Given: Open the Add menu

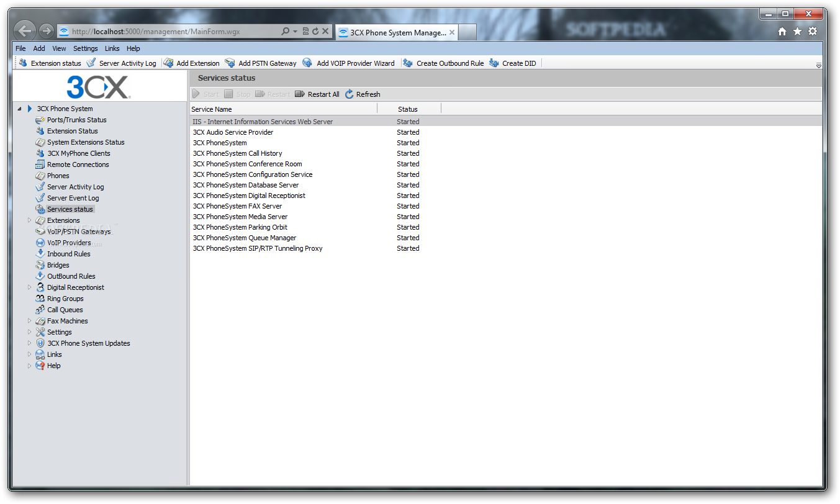Looking at the screenshot, I should 39,48.
